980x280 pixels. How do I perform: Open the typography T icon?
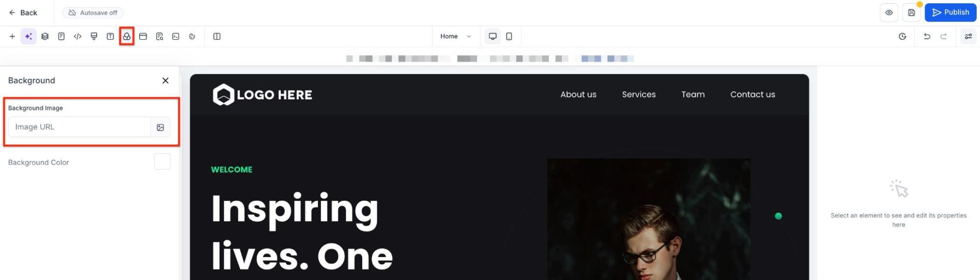110,36
